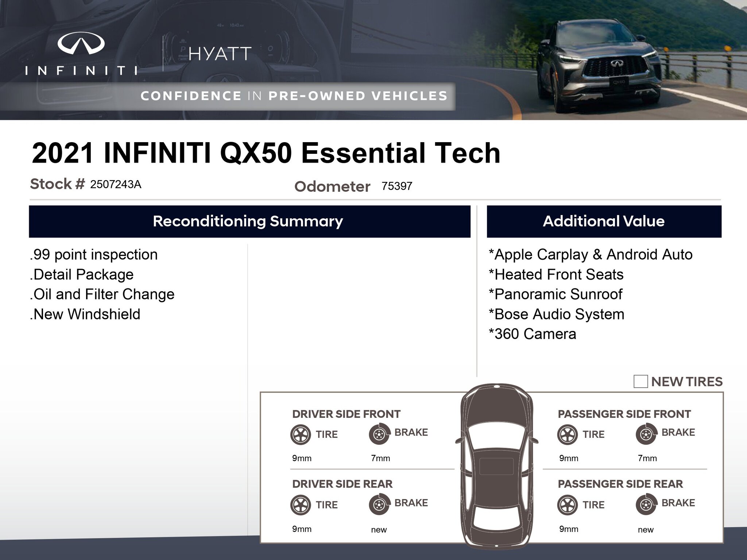Click the stock number 2507243A

click(x=116, y=184)
